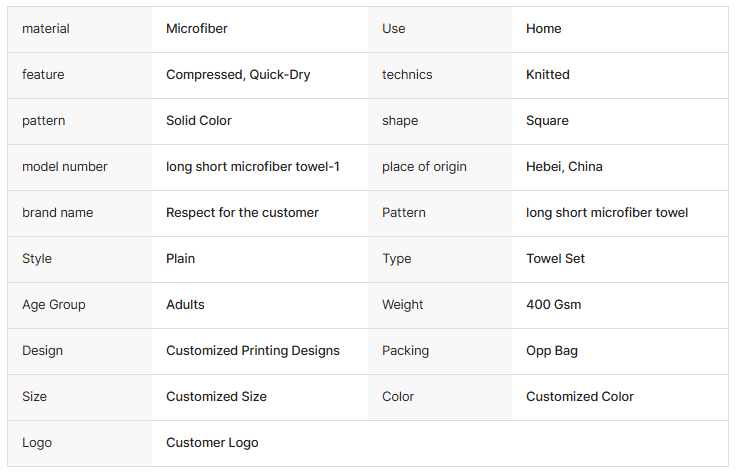736x476 pixels.
Task: Select the 'Plain' style value
Action: click(x=181, y=259)
